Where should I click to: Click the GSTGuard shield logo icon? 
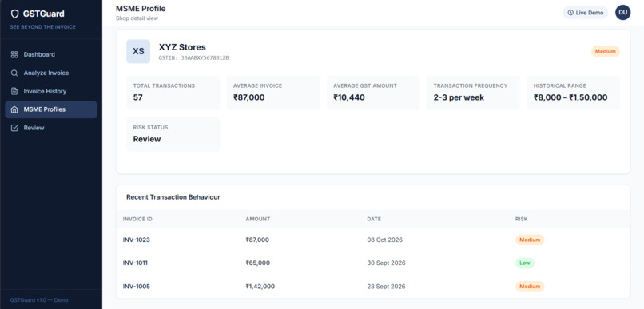15,14
